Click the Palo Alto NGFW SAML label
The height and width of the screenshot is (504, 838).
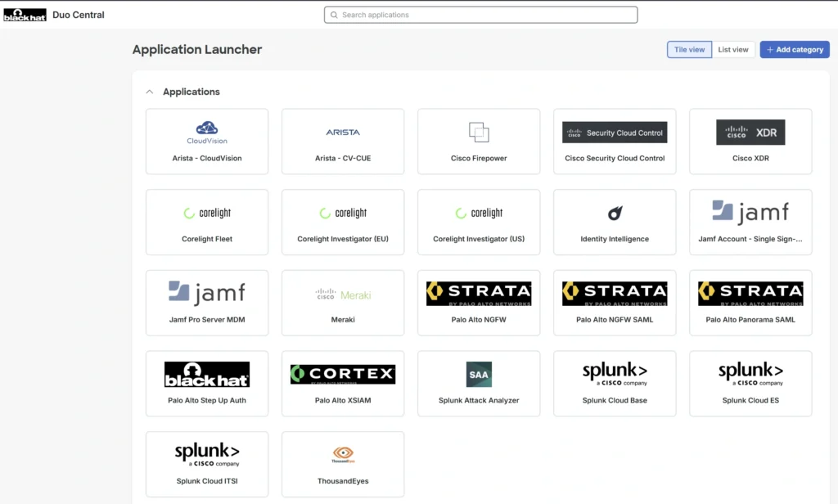click(x=615, y=320)
